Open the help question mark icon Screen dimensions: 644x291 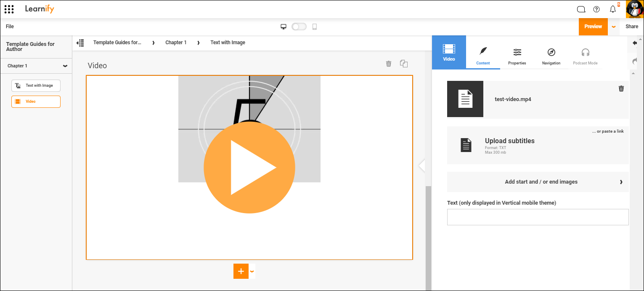click(x=596, y=9)
